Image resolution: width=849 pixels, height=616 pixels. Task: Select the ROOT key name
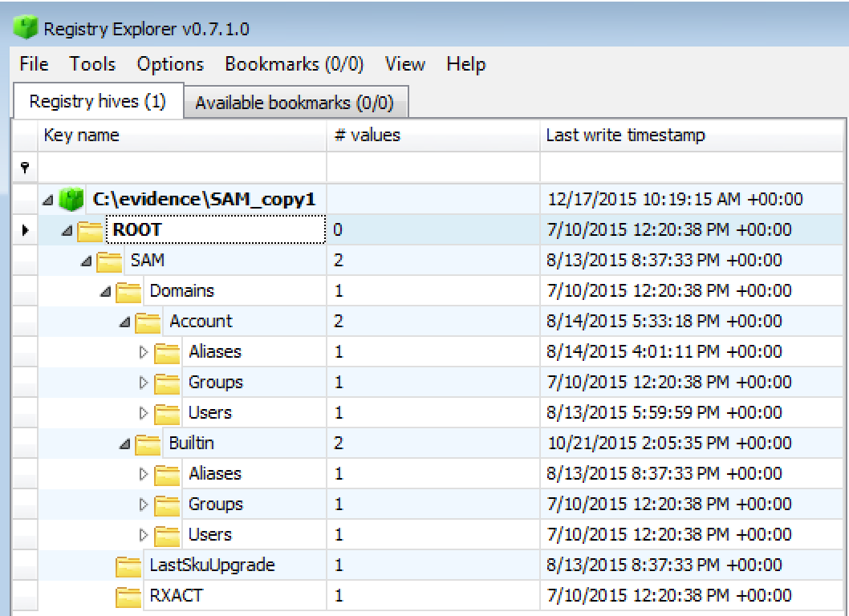click(x=137, y=229)
